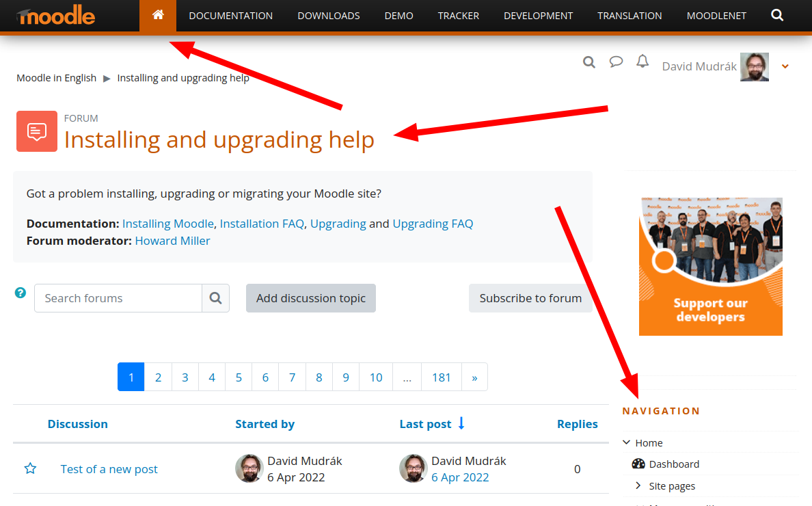Click David Mudrák's profile avatar in header
Viewport: 812px width, 506px height.
click(755, 67)
